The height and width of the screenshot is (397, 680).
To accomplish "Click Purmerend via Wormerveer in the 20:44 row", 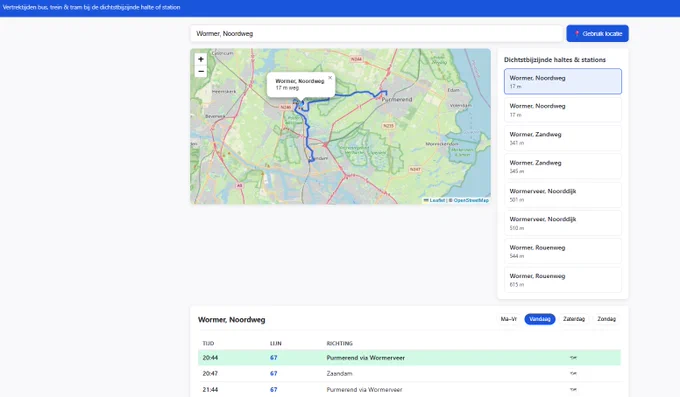I will (x=365, y=358).
